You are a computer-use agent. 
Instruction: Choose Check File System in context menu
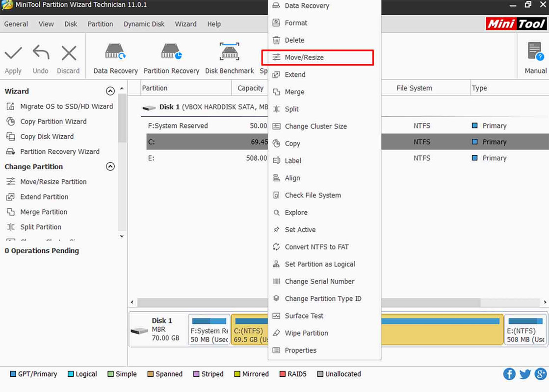(x=324, y=195)
